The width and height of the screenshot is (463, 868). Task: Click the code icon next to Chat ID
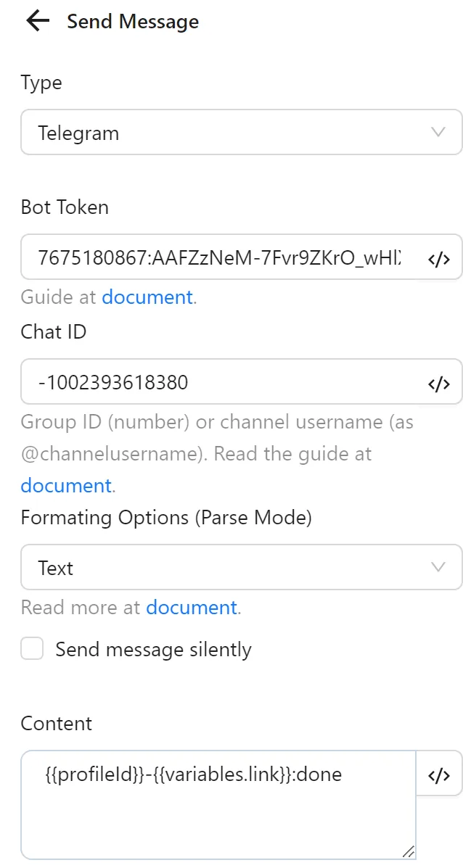tap(440, 381)
